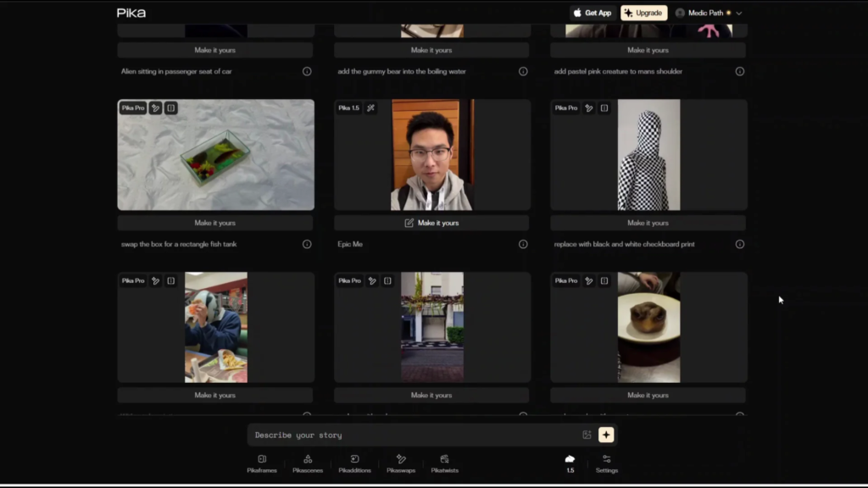
Task: Click the Upgrade button
Action: 643,13
